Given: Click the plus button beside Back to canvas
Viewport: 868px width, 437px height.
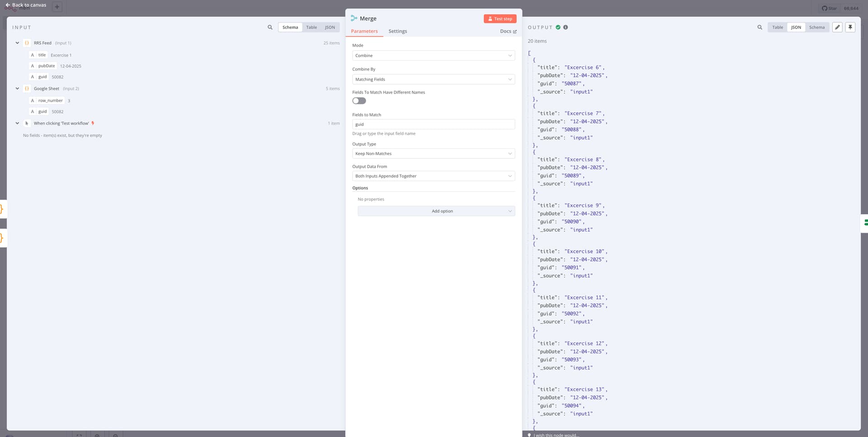Looking at the screenshot, I should [x=57, y=7].
